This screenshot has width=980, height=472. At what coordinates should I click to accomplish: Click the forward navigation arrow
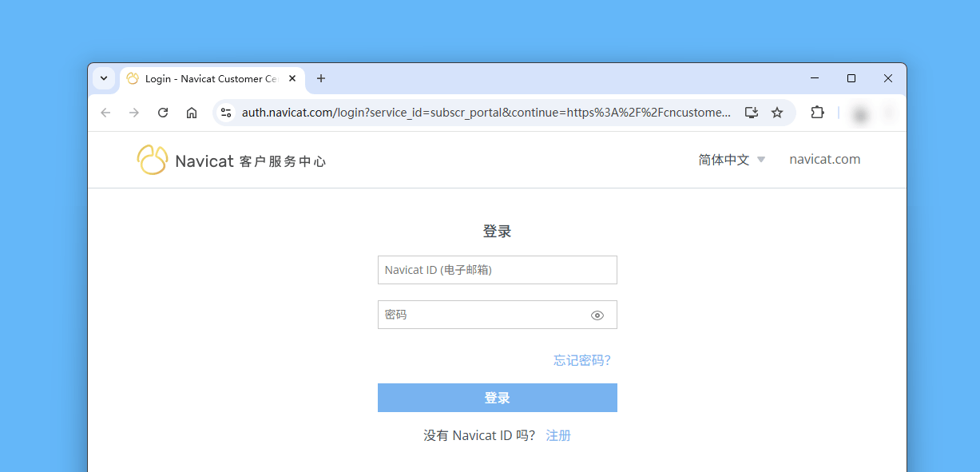(x=134, y=113)
